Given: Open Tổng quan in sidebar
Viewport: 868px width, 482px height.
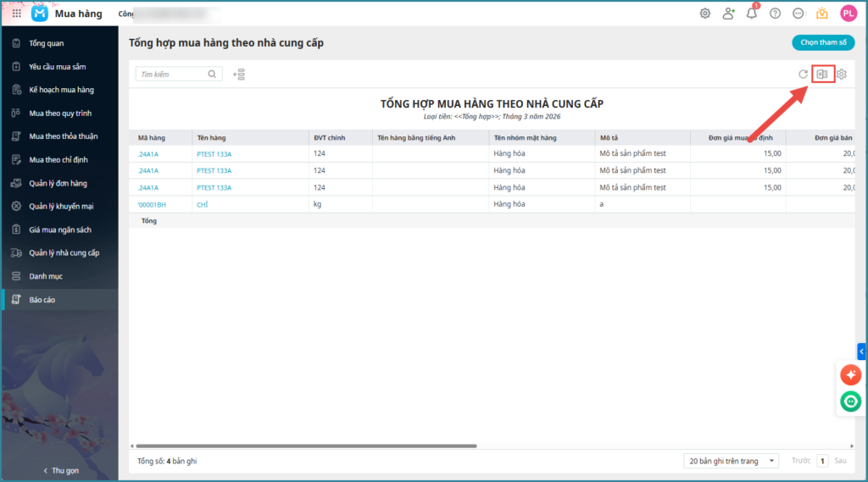Looking at the screenshot, I should point(60,43).
